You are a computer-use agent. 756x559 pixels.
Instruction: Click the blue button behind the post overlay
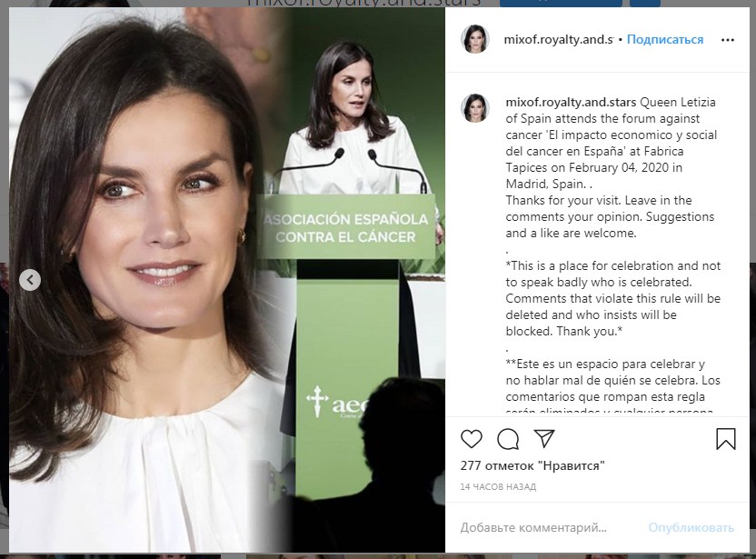(x=561, y=4)
